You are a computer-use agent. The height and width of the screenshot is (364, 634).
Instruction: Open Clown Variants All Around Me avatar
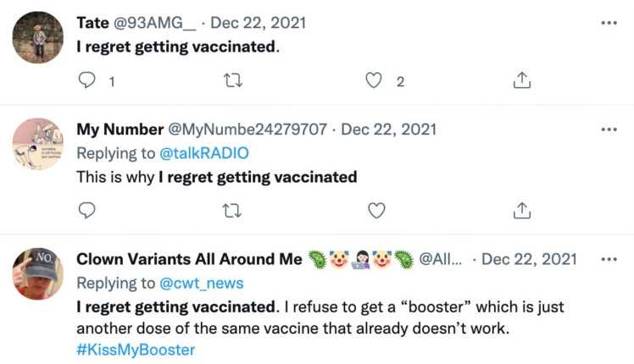pos(39,274)
